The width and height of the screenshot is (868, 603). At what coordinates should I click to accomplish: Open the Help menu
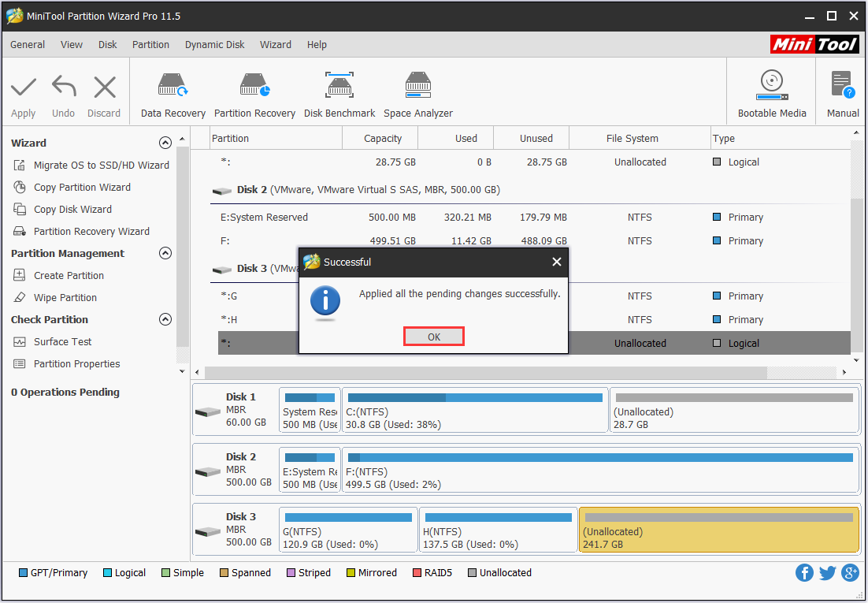(317, 45)
